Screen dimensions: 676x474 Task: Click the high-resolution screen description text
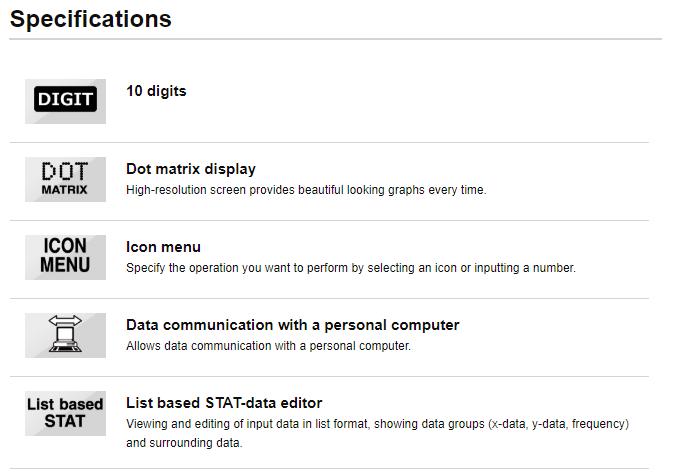click(306, 190)
